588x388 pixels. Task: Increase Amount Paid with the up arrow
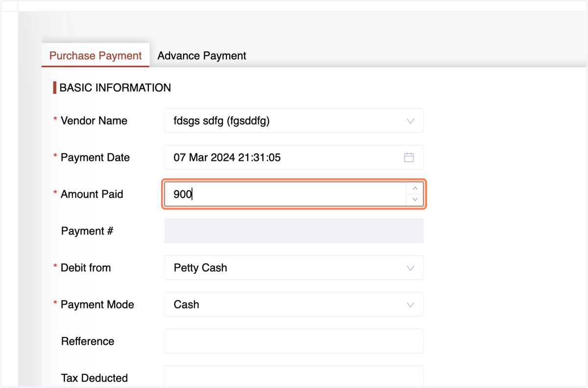click(415, 188)
